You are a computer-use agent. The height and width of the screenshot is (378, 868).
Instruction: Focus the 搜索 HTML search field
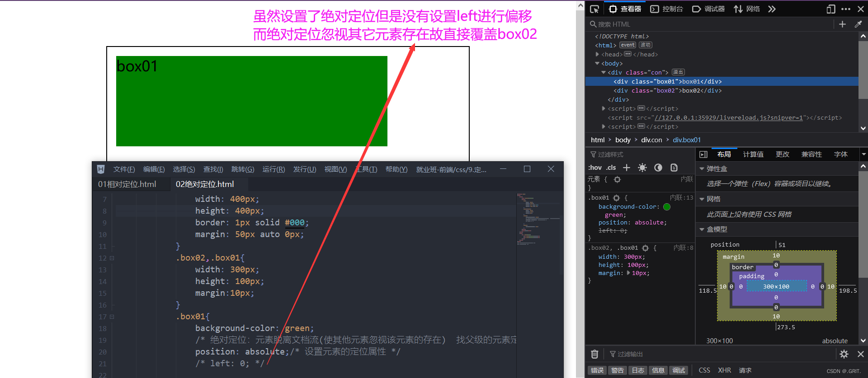point(711,24)
